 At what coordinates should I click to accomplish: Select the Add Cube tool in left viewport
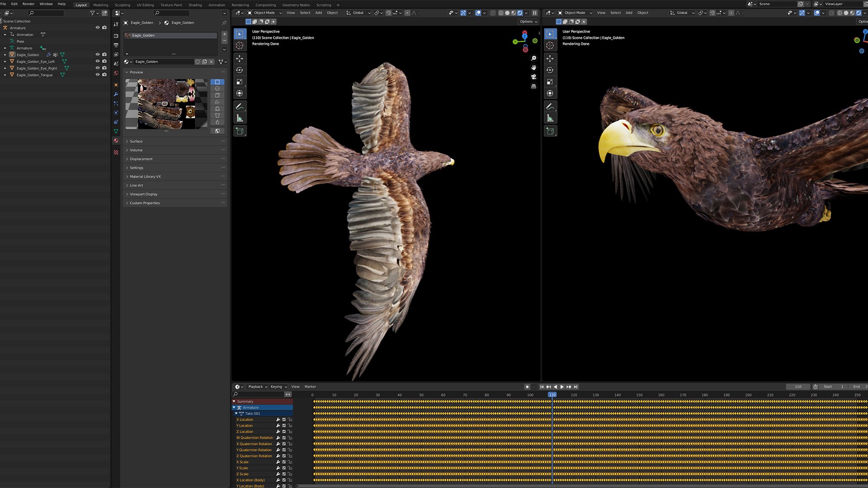pos(240,131)
